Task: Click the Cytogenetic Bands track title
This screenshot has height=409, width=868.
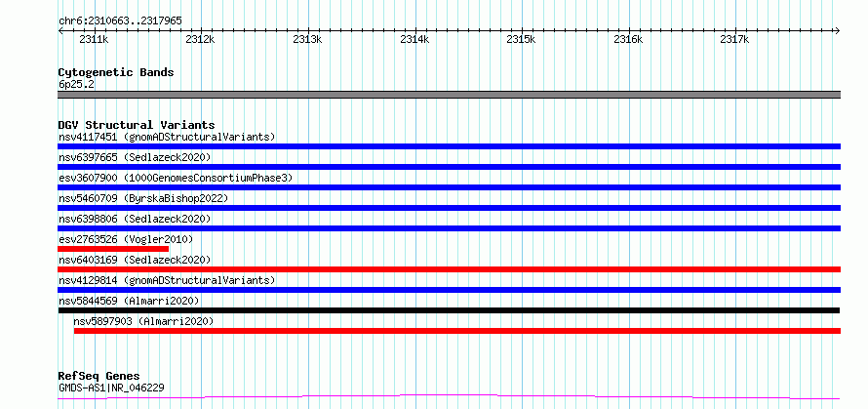Action: pos(116,72)
